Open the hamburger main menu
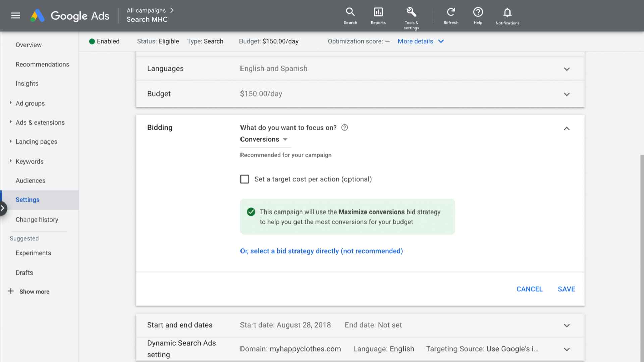Screen dimensions: 644x362 (x=16, y=16)
